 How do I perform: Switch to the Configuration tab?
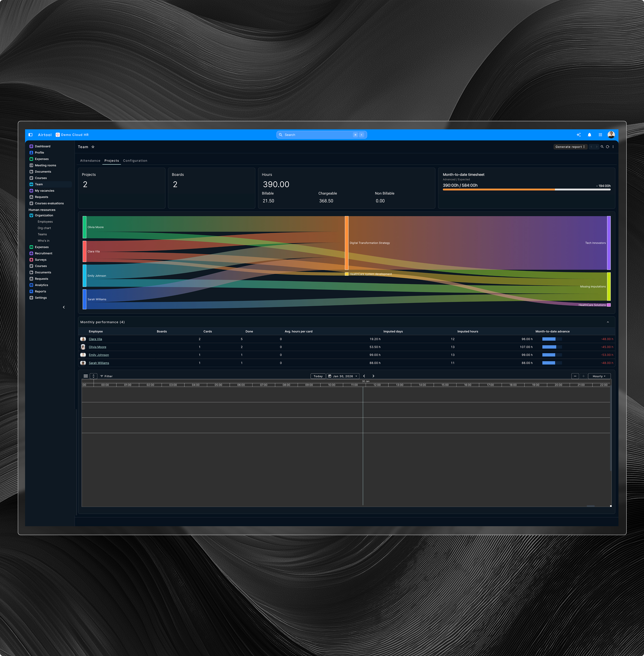[x=135, y=161]
